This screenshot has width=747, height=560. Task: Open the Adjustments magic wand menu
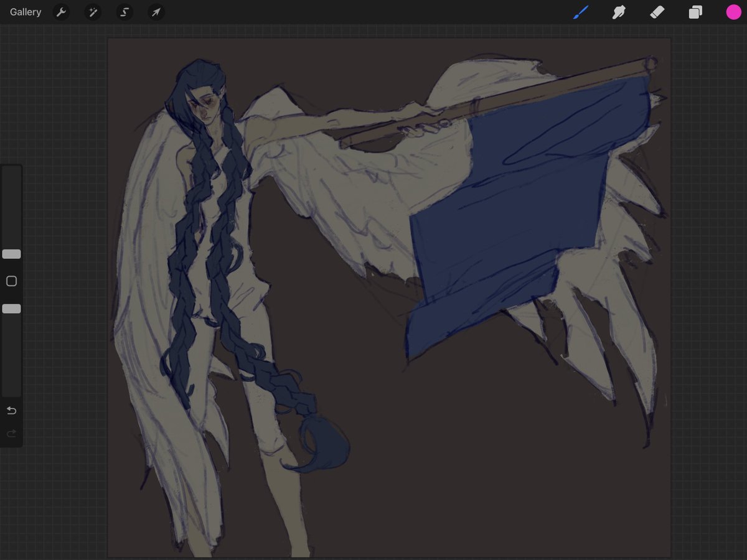[x=93, y=12]
